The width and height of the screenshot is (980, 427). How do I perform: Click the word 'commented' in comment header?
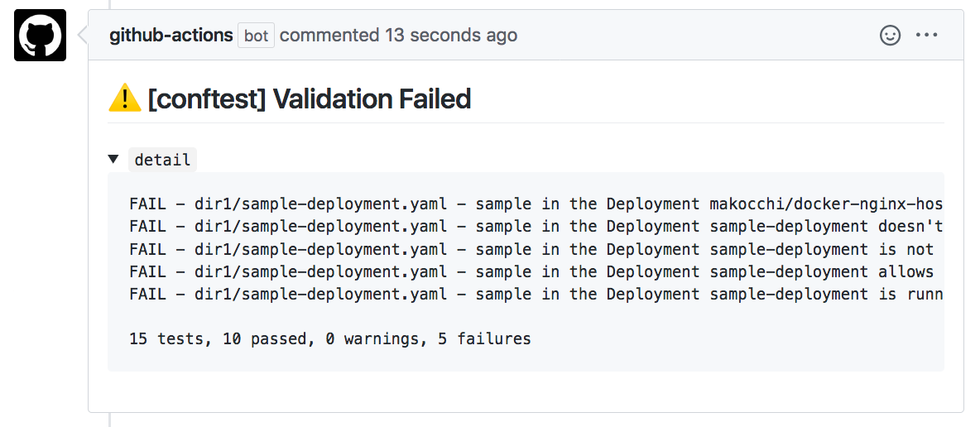coord(329,35)
